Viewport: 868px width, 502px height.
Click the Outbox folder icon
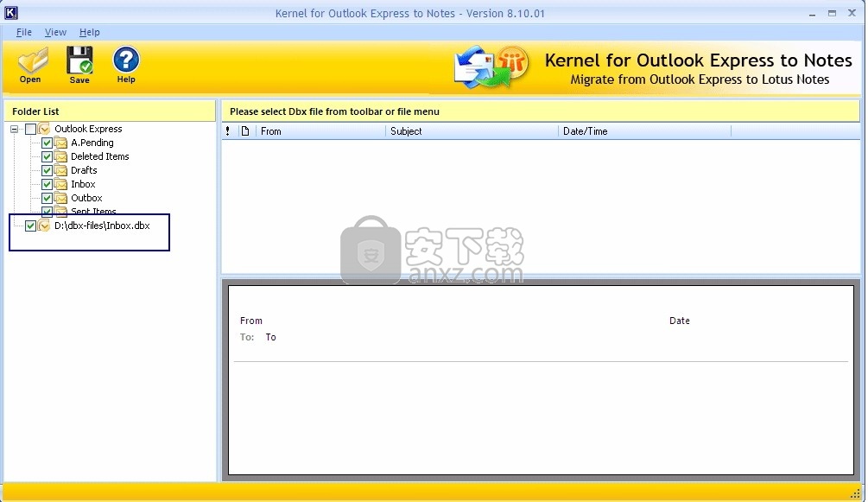tap(61, 199)
